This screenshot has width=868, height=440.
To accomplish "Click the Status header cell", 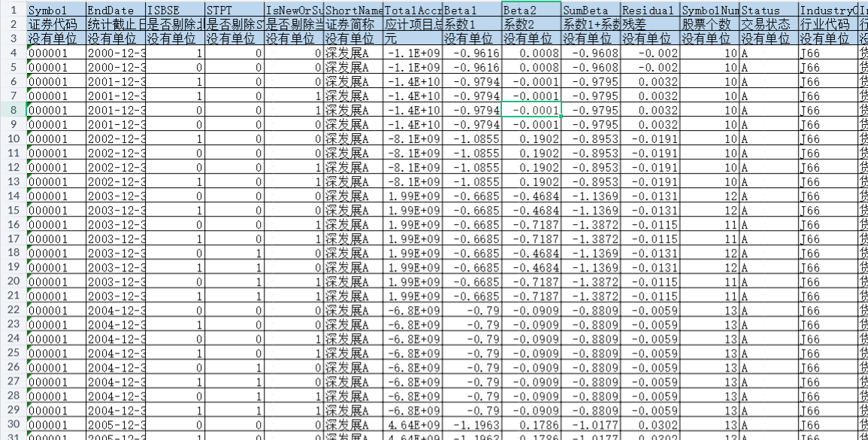I will click(768, 11).
